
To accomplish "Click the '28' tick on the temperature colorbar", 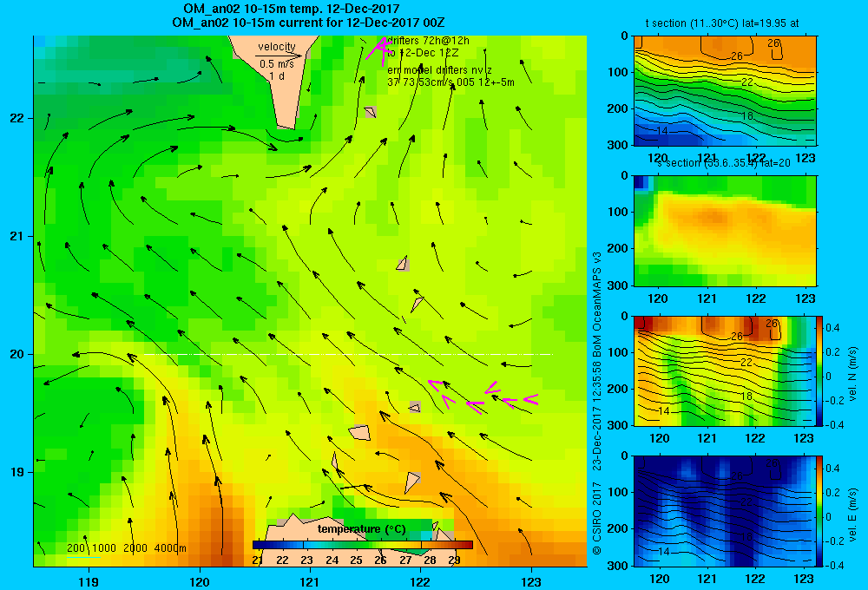I will [430, 560].
